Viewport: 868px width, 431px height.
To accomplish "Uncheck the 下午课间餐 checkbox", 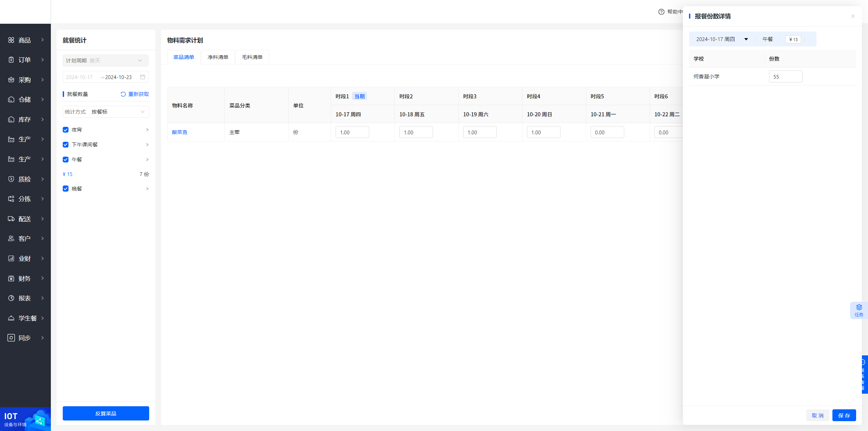I will click(x=66, y=145).
